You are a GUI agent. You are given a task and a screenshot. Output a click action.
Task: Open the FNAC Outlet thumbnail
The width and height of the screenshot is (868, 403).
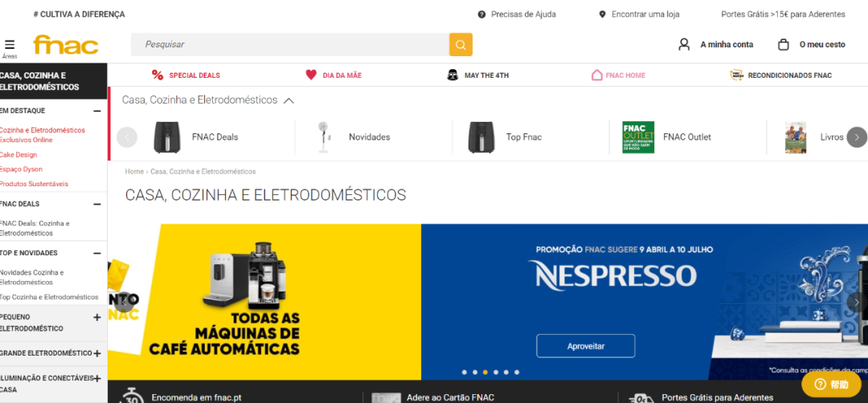638,137
